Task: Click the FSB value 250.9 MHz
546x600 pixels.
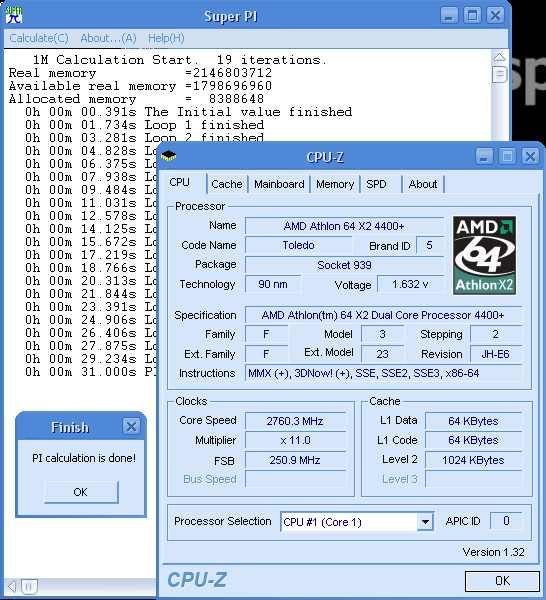Action: pos(295,460)
